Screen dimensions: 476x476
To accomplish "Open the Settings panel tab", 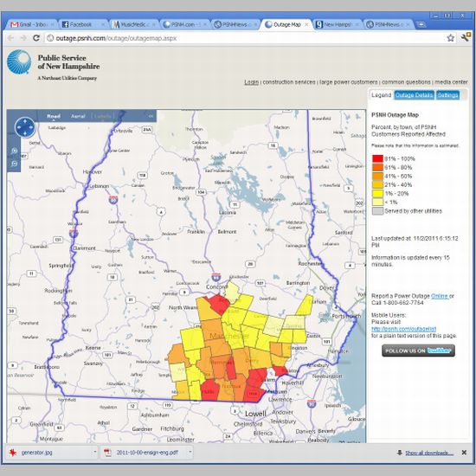I will tap(447, 95).
